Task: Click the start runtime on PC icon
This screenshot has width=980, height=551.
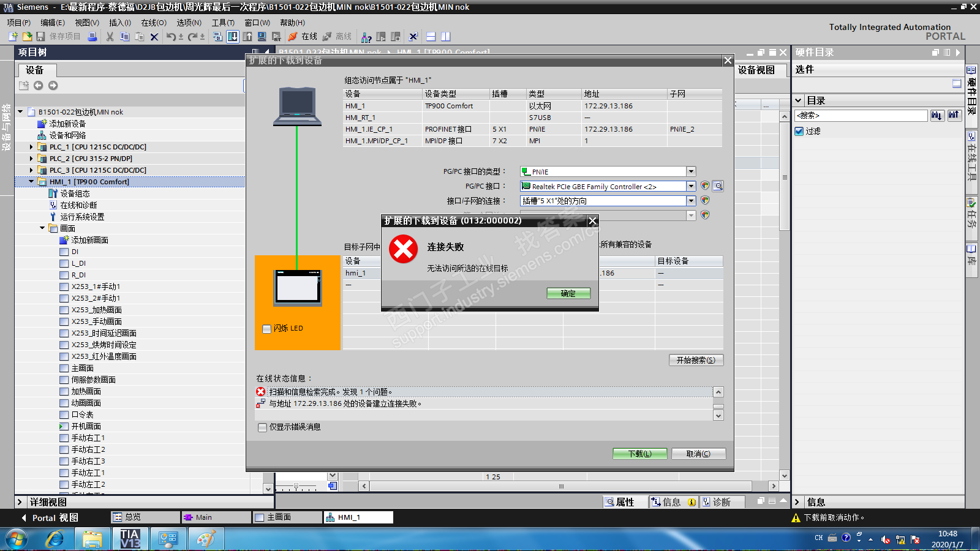Action: tap(277, 37)
